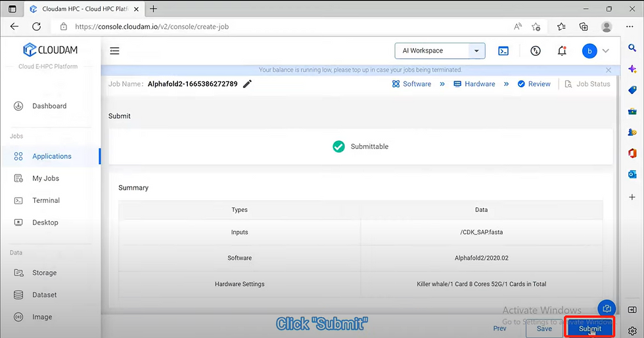Viewport: 644px width, 338px height.
Task: Click the My Jobs list icon
Action: [x=18, y=179]
